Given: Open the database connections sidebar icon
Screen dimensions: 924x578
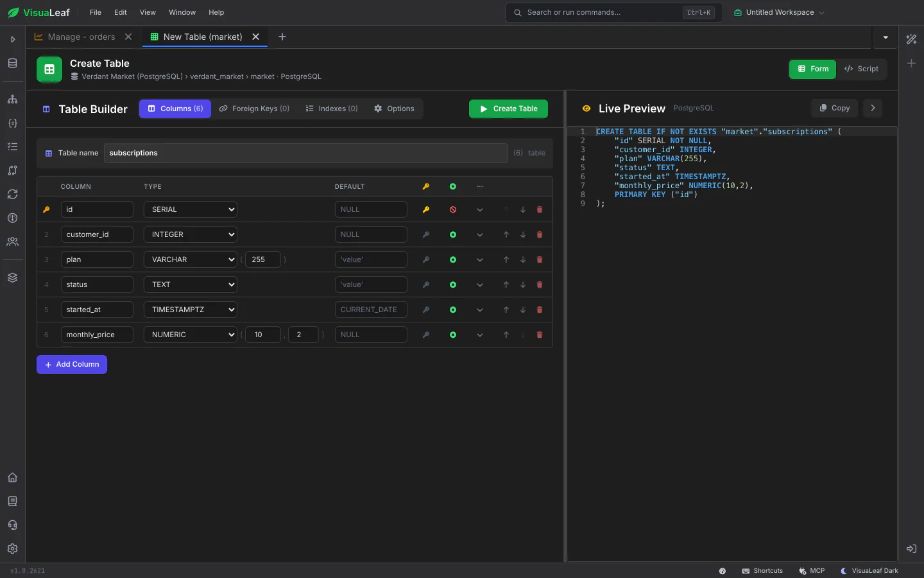Looking at the screenshot, I should [x=12, y=63].
